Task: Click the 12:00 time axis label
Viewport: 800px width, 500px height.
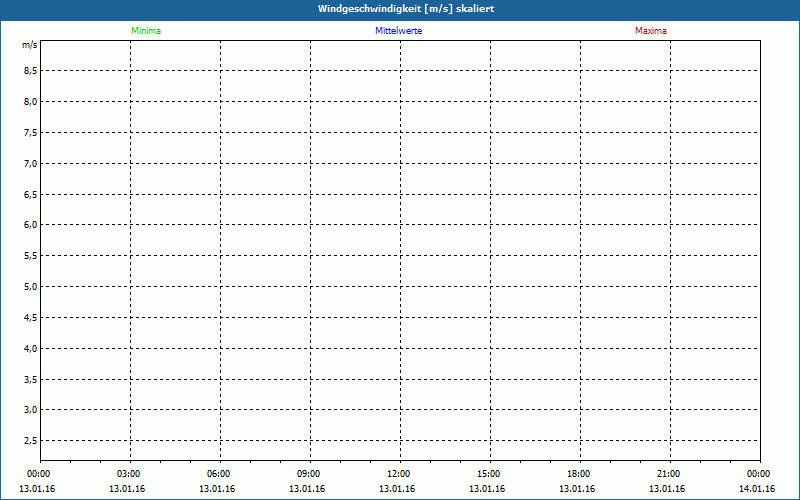Action: (x=398, y=474)
